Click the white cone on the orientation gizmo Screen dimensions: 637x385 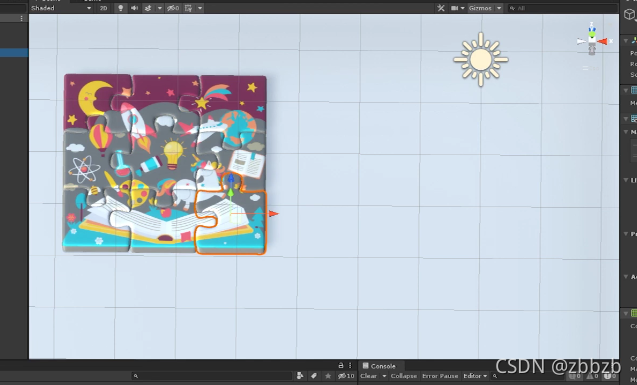tap(581, 41)
